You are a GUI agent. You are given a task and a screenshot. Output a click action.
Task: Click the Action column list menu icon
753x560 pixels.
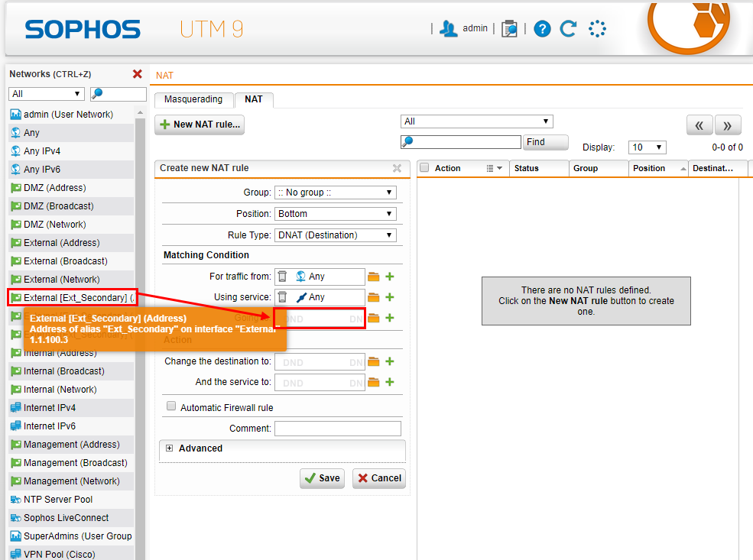(494, 168)
